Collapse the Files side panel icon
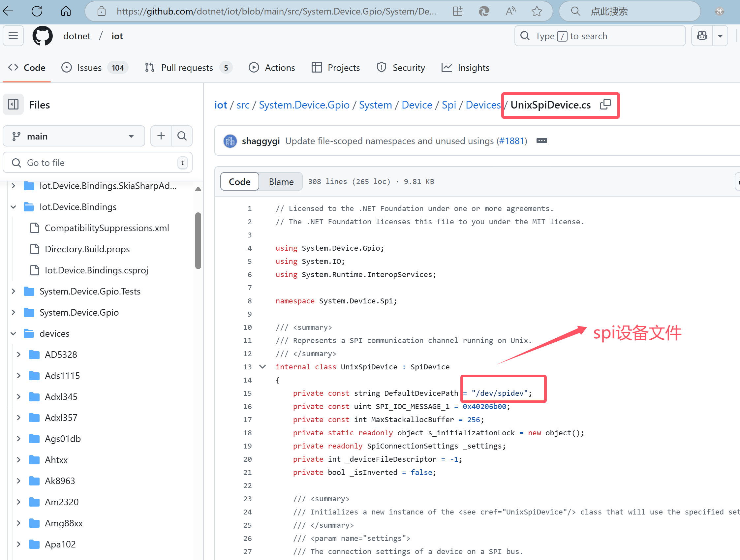The width and height of the screenshot is (740, 560). 14,105
